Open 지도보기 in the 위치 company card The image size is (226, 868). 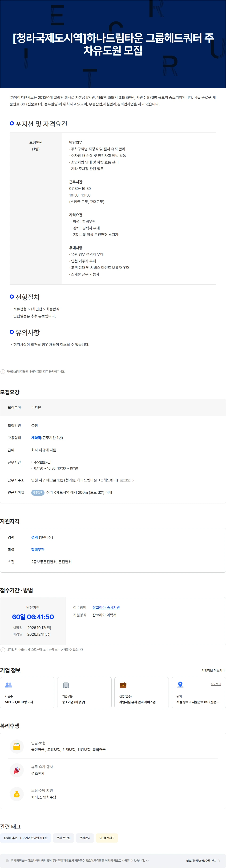216,684
